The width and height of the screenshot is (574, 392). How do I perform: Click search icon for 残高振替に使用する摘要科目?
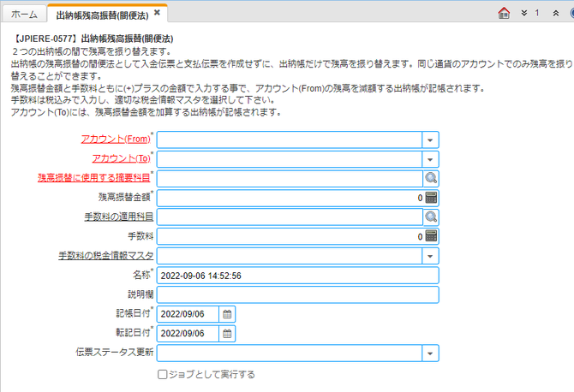(431, 178)
